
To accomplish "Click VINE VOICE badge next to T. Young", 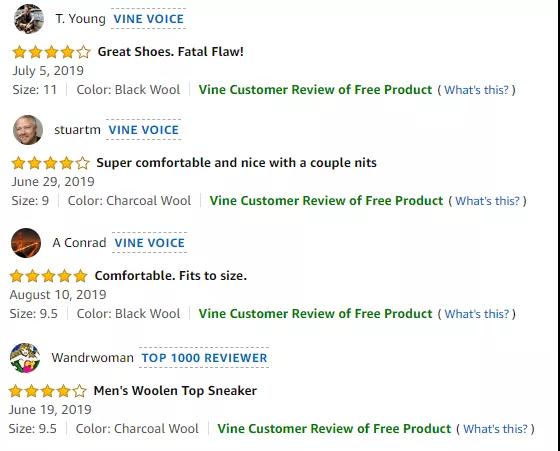I will pos(149,19).
